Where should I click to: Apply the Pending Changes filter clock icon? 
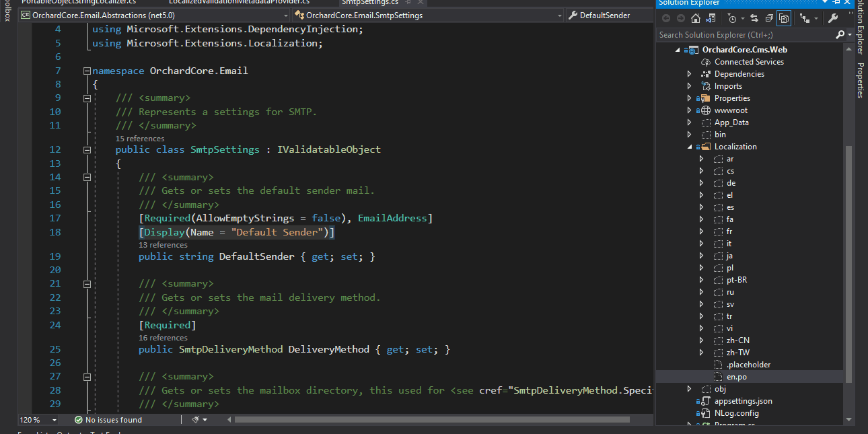[x=731, y=18]
